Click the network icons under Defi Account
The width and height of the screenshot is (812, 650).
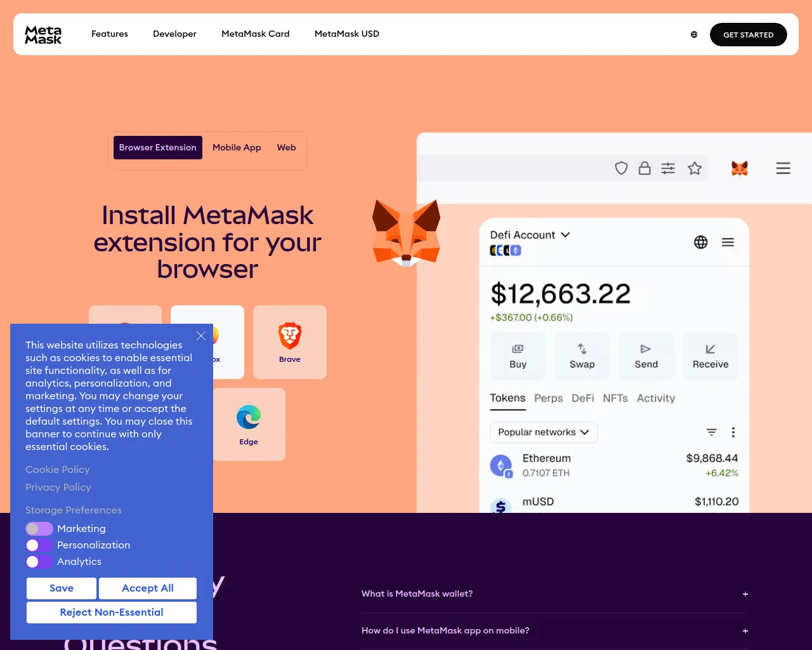(506, 250)
